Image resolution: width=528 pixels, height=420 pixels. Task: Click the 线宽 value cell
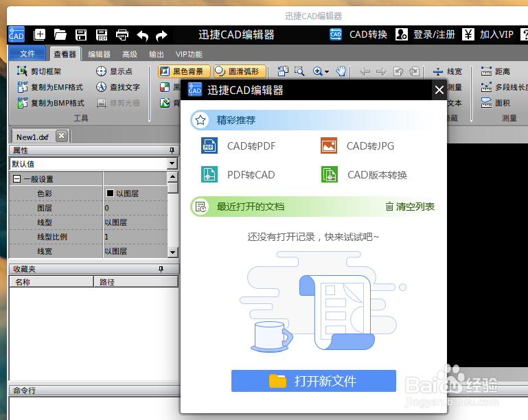pyautogui.click(x=135, y=251)
